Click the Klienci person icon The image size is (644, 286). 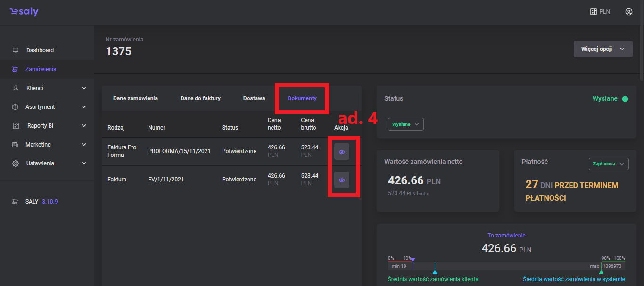(x=16, y=88)
